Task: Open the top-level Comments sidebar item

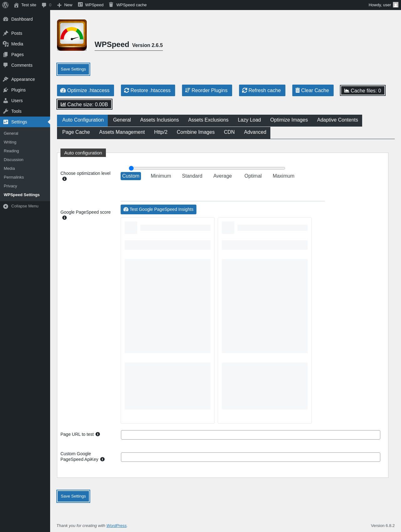Action: coord(25,65)
